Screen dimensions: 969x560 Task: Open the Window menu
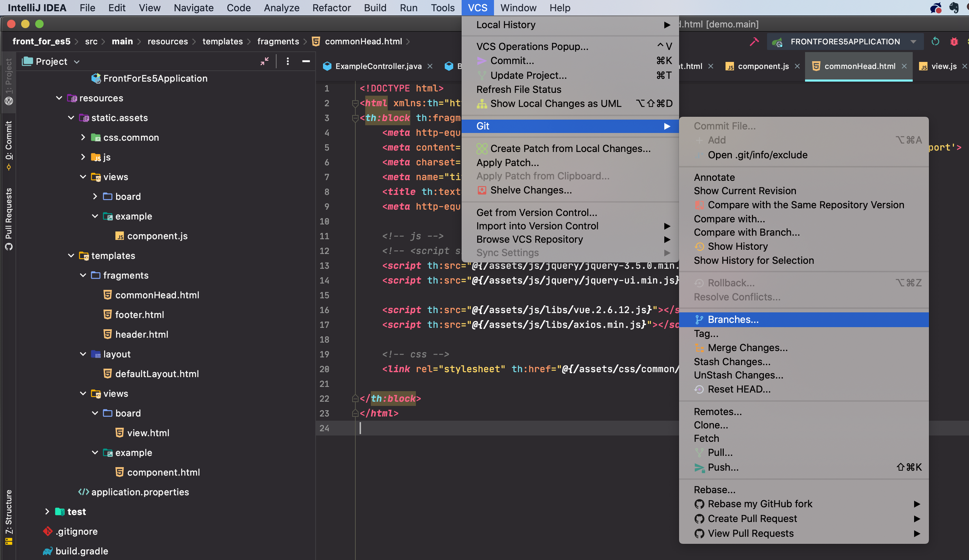tap(518, 8)
